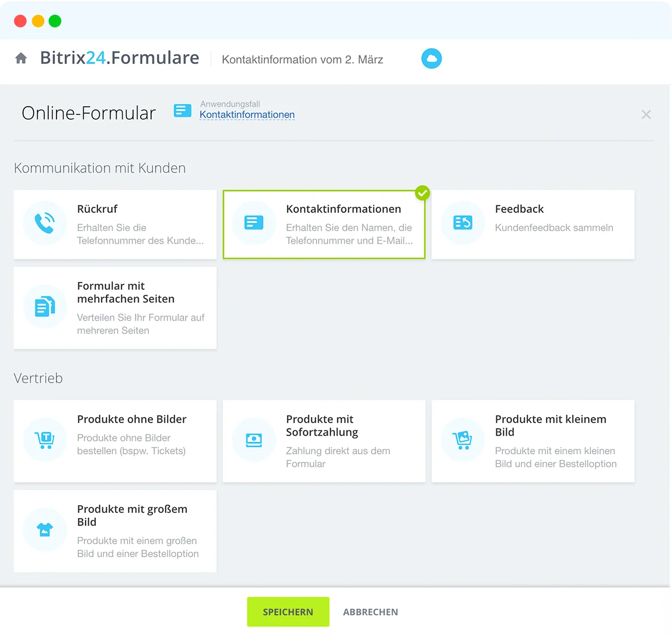Pick Produkte mit Sofortzahlung title
The image size is (672, 636).
pyautogui.click(x=322, y=426)
